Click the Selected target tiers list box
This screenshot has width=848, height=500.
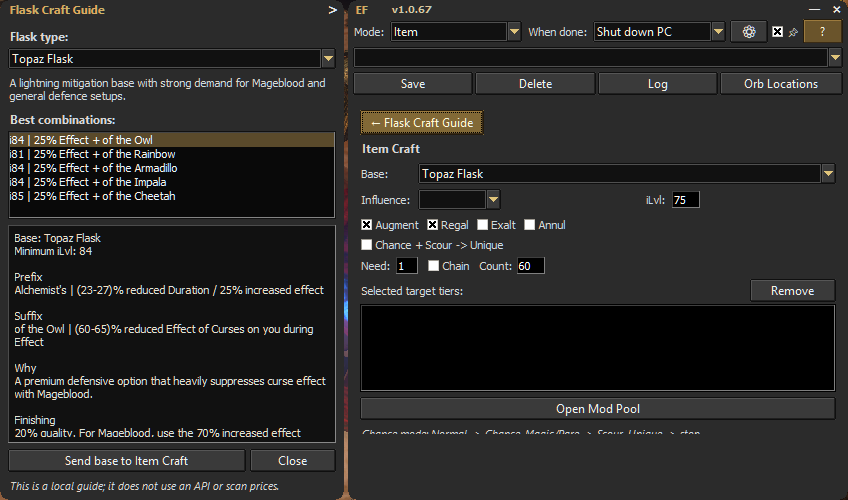coord(598,348)
